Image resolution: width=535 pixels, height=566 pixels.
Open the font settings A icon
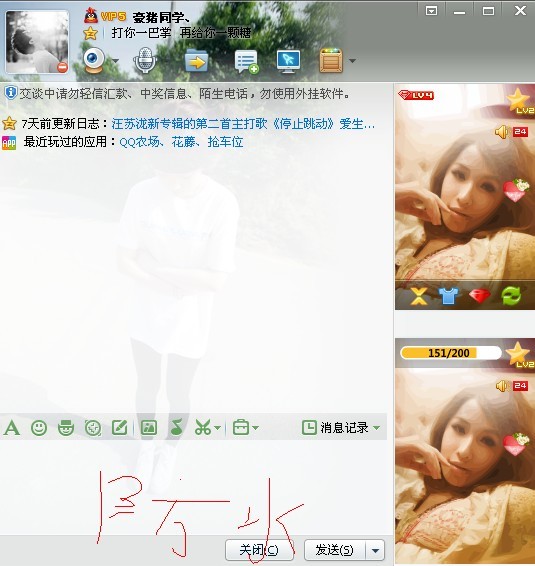[x=12, y=428]
